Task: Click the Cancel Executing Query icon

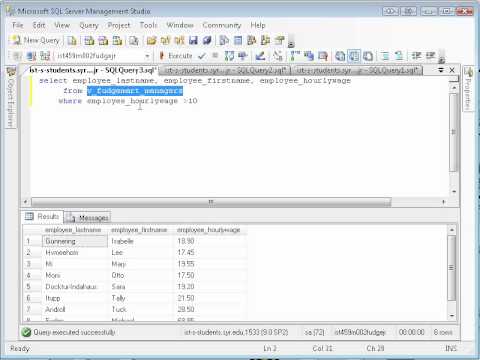Action: pos(215,56)
